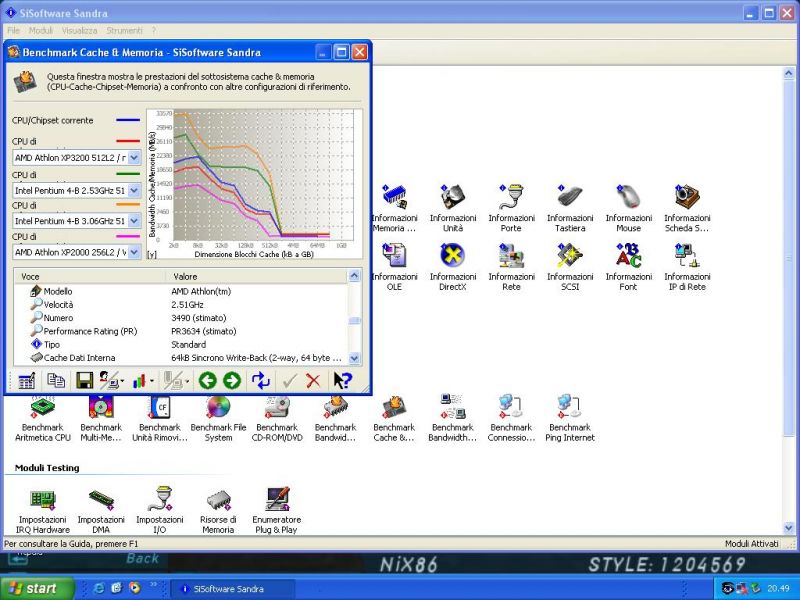Open the Visualizza menu
The width and height of the screenshot is (800, 600).
(x=80, y=31)
